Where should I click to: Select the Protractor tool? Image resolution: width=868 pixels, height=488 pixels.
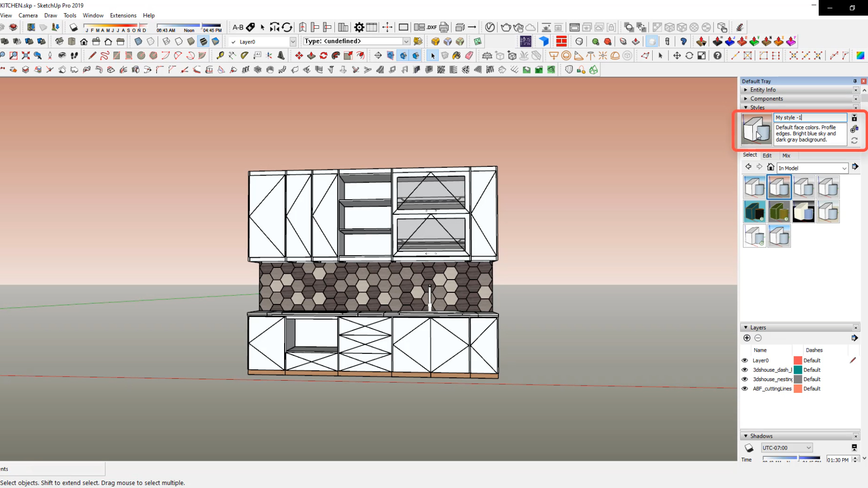(x=245, y=56)
